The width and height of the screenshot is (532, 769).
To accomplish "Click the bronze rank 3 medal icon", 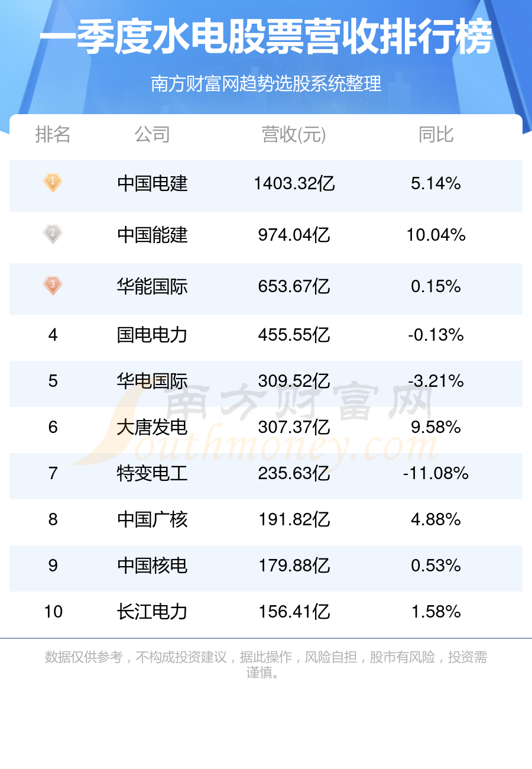I will pyautogui.click(x=53, y=286).
